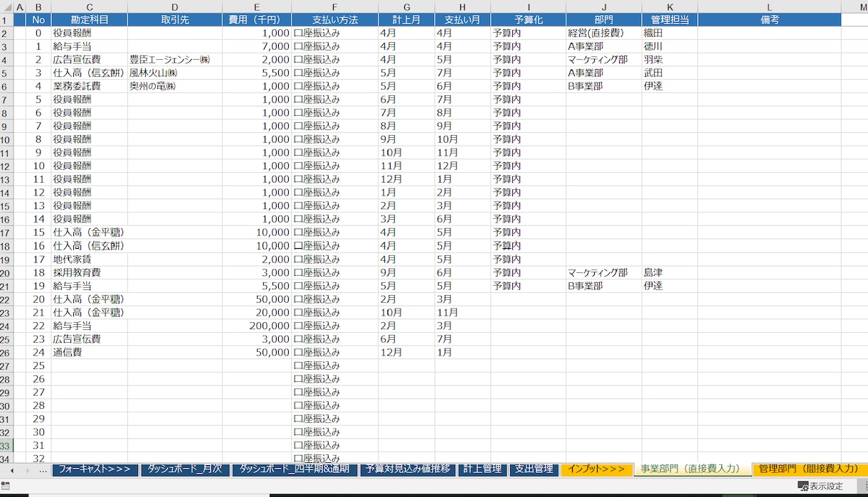Viewport: 868px width, 497px height.
Task: Switch to the 支出管理 sheet tab
Action: [534, 469]
